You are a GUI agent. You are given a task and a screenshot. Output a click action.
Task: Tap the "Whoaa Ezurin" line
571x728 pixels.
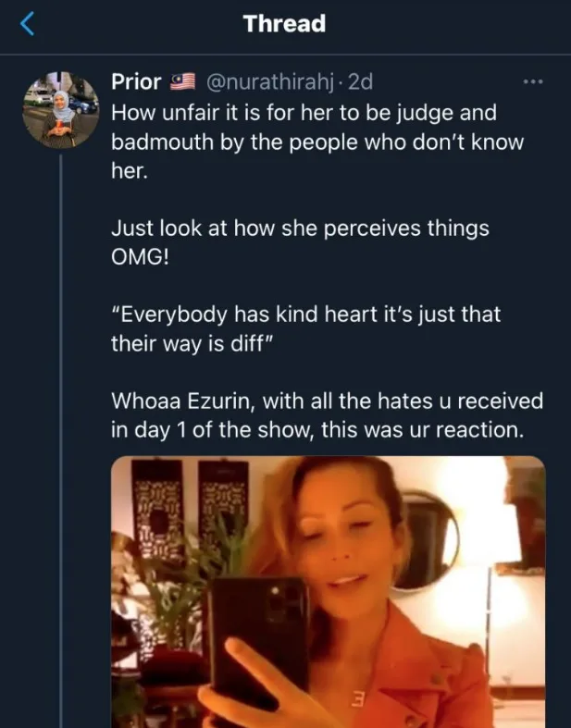327,401
